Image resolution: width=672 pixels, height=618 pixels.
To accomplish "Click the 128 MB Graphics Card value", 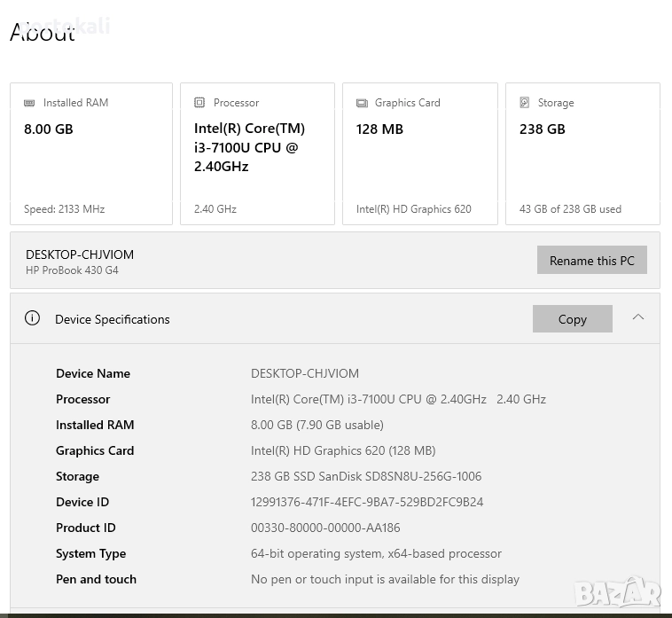I will pos(379,129).
